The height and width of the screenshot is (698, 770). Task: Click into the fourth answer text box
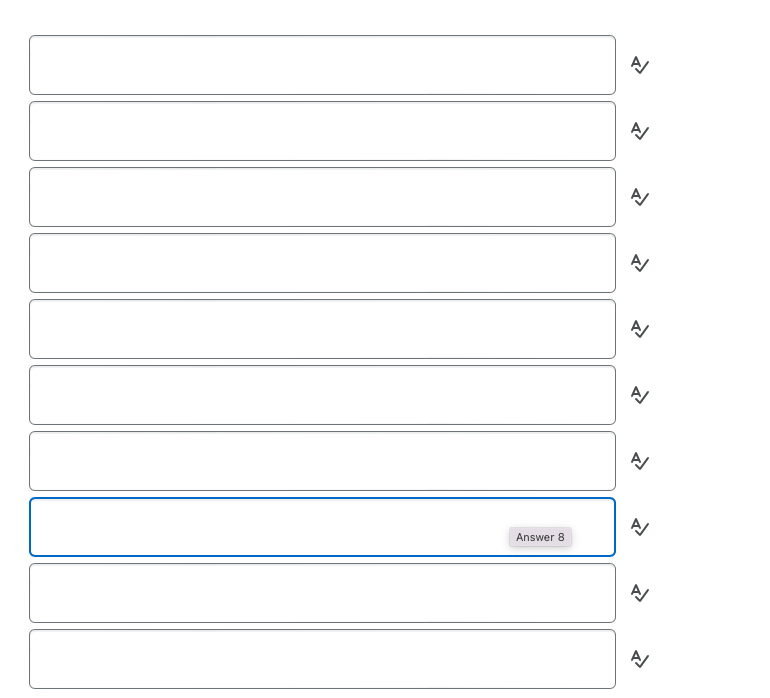point(322,263)
